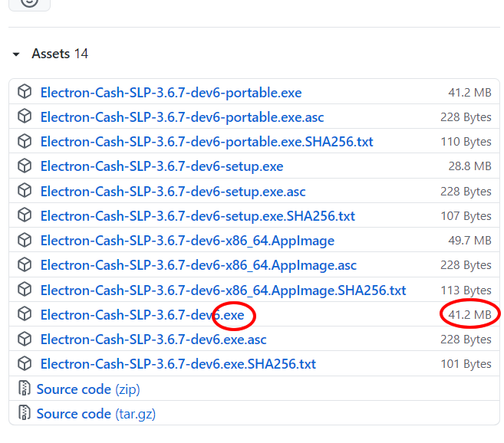Click 49.7 MB size of AppImage
The height and width of the screenshot is (443, 504).
[470, 241]
